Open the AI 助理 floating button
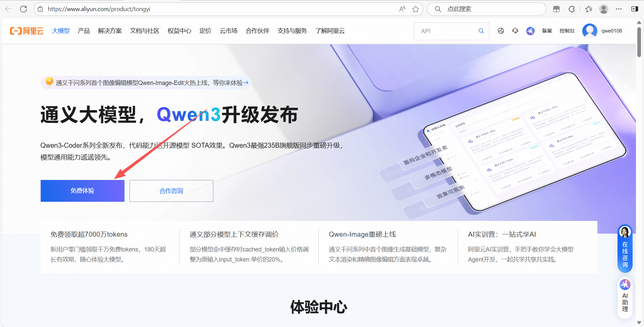This screenshot has height=327, width=644. tap(625, 297)
